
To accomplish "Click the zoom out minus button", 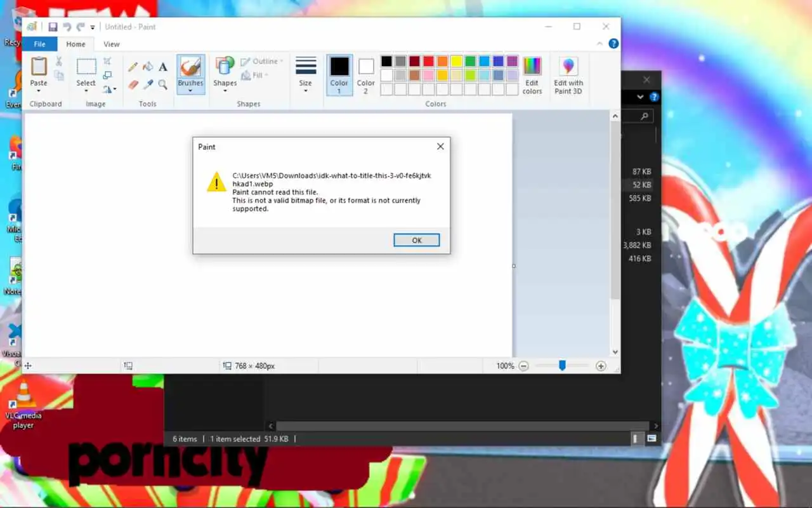I will pyautogui.click(x=523, y=366).
